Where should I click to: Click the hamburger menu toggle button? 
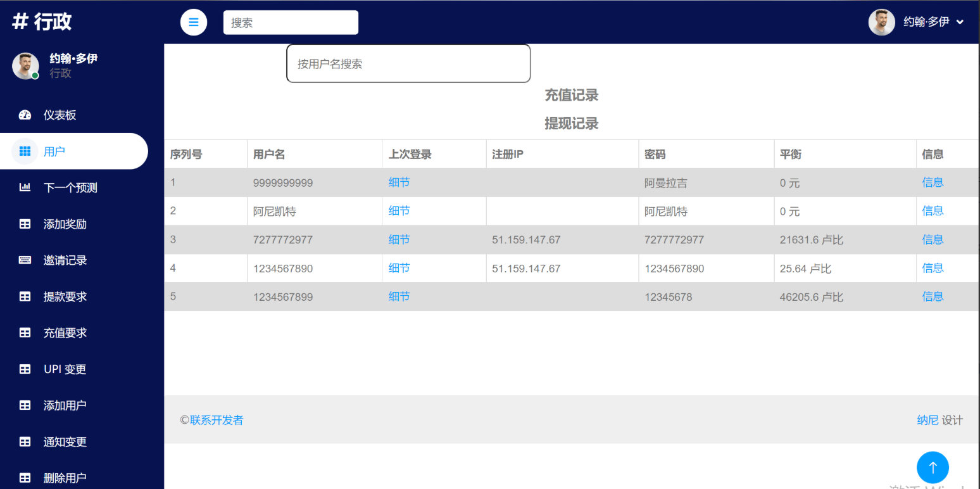click(194, 22)
